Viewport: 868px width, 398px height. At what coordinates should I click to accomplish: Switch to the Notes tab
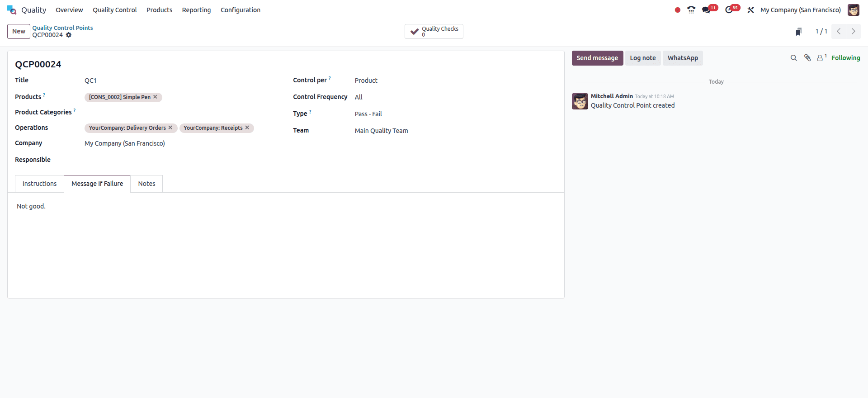tap(146, 184)
